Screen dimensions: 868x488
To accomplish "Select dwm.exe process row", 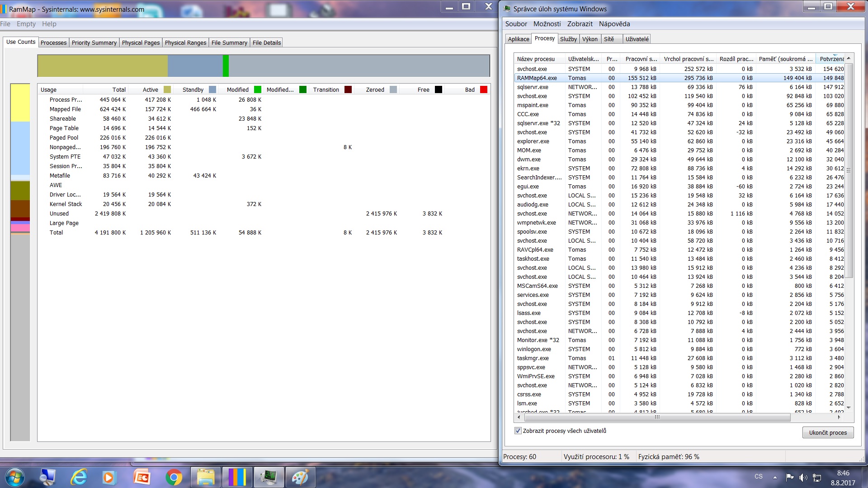I will pyautogui.click(x=679, y=159).
